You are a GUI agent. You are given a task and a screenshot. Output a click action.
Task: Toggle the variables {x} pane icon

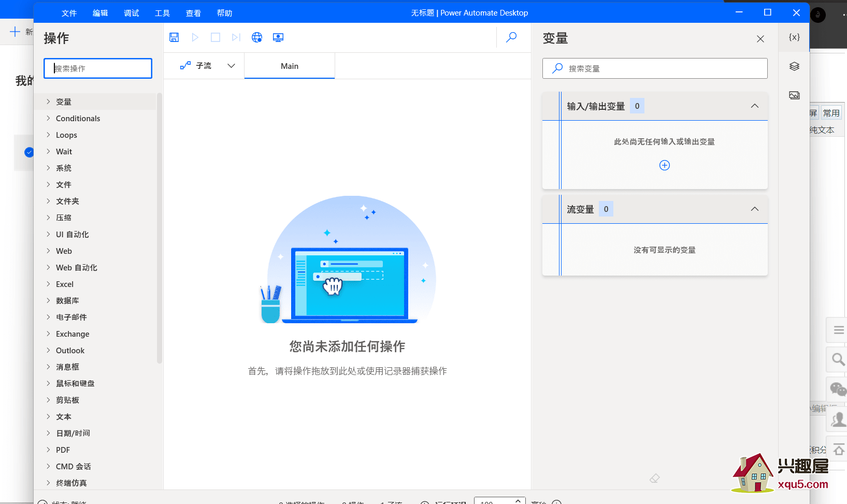tap(794, 37)
